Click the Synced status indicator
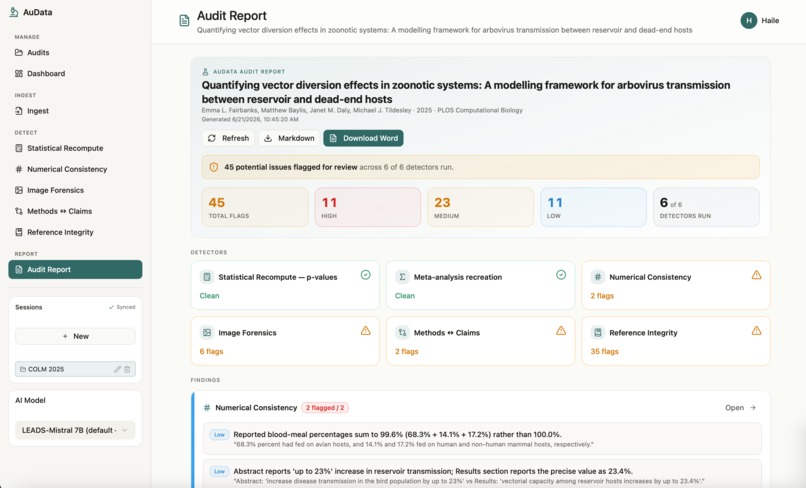 coord(122,307)
